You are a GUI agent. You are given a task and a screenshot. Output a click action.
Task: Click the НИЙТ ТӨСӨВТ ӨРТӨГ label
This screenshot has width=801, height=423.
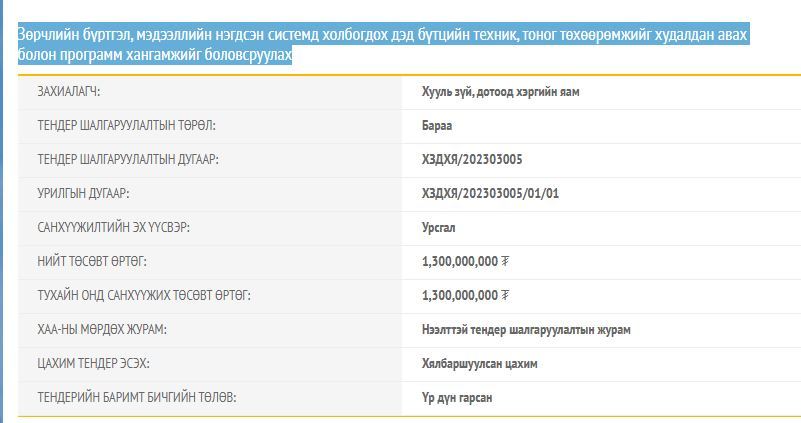92,262
